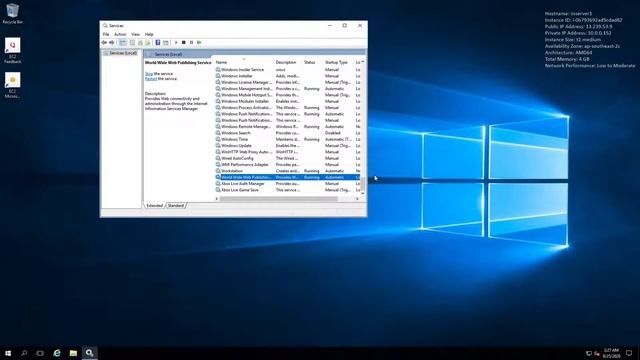This screenshot has height=360, width=640.
Task: Select the Xbox Live Auth Manager row
Action: click(x=287, y=184)
